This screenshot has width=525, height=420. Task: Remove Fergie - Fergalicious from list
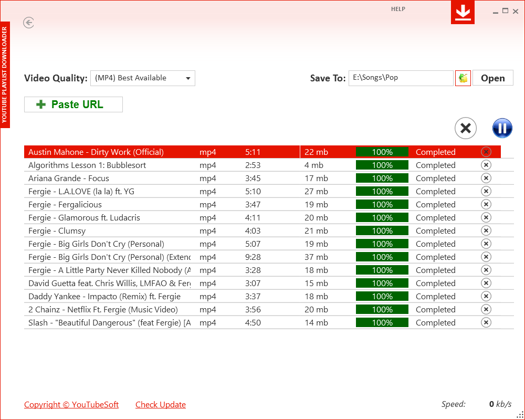[x=486, y=204]
